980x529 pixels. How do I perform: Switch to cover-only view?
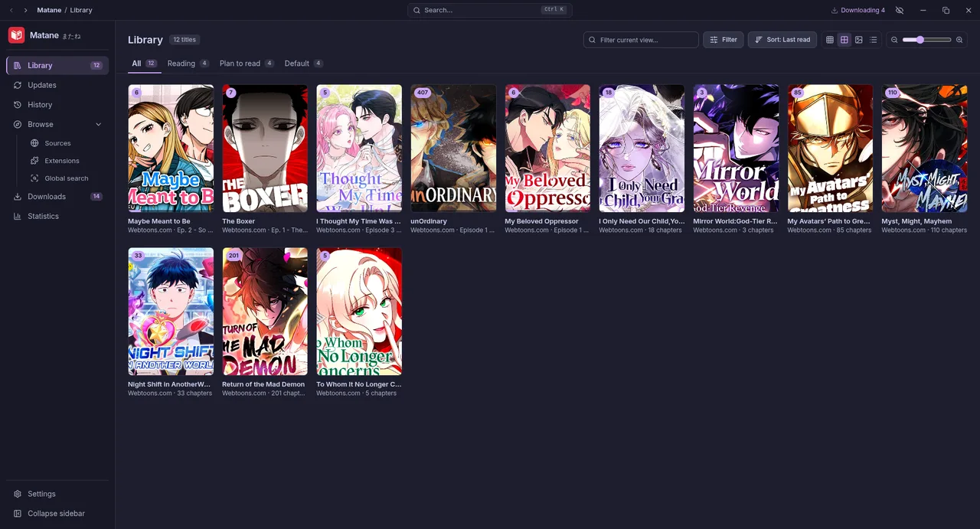coord(859,40)
